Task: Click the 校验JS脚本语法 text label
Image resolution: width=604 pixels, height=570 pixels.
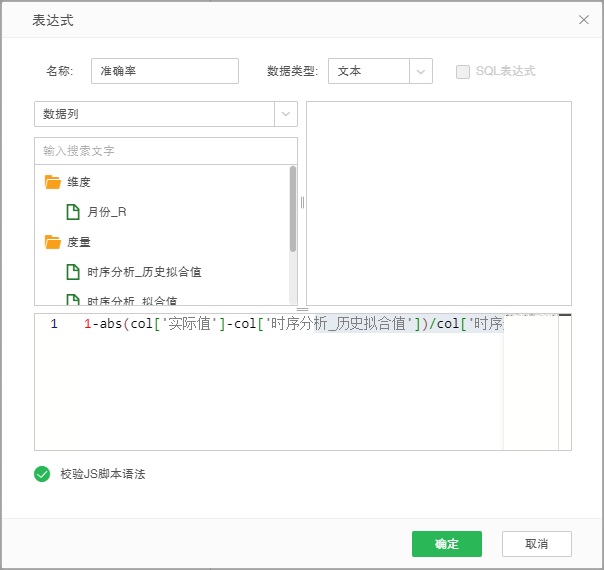Action: coord(102,474)
